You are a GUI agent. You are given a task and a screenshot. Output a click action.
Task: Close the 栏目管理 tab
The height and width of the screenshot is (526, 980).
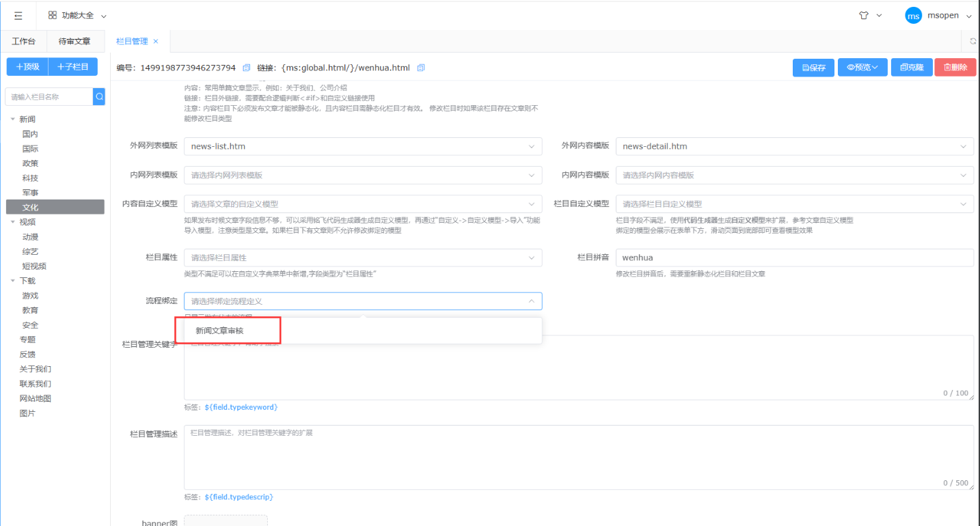(x=156, y=42)
